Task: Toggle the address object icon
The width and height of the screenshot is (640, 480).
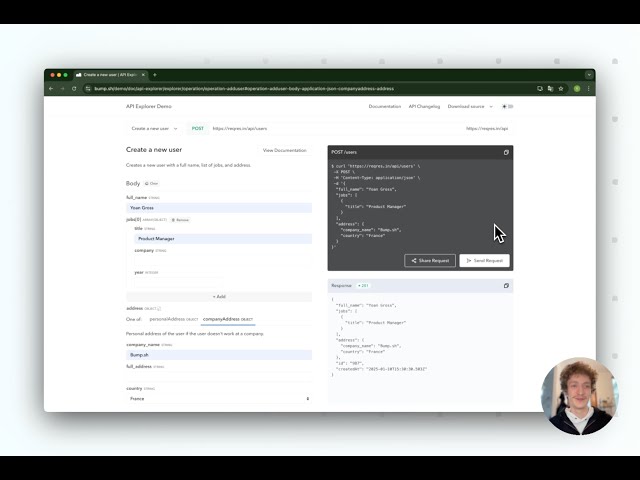Action: pos(159,309)
